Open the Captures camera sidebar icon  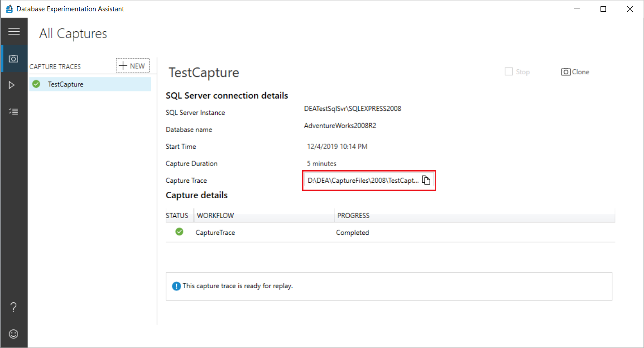14,59
